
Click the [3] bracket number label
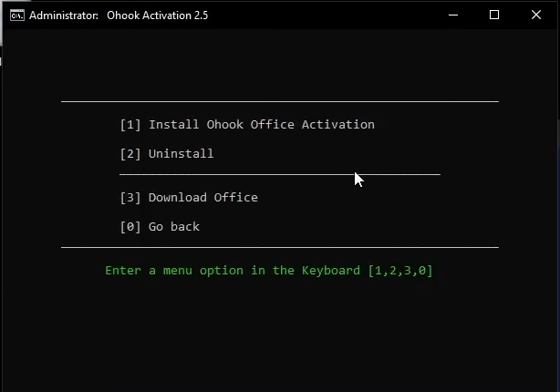pos(130,197)
